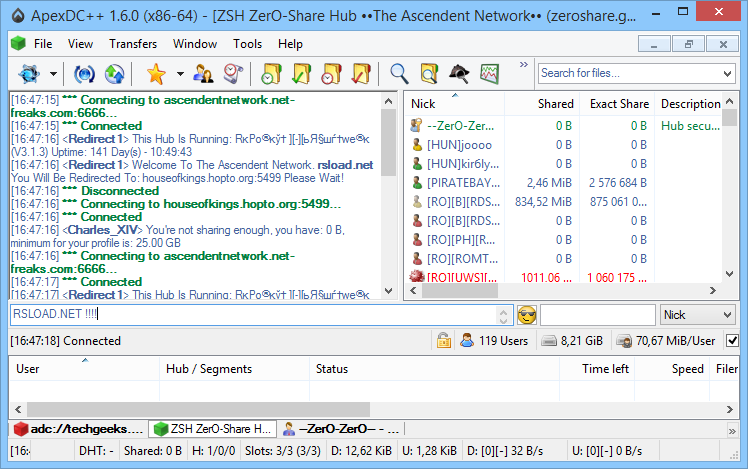Sort transfers by Speed column
This screenshot has width=748, height=469.
pos(672,369)
